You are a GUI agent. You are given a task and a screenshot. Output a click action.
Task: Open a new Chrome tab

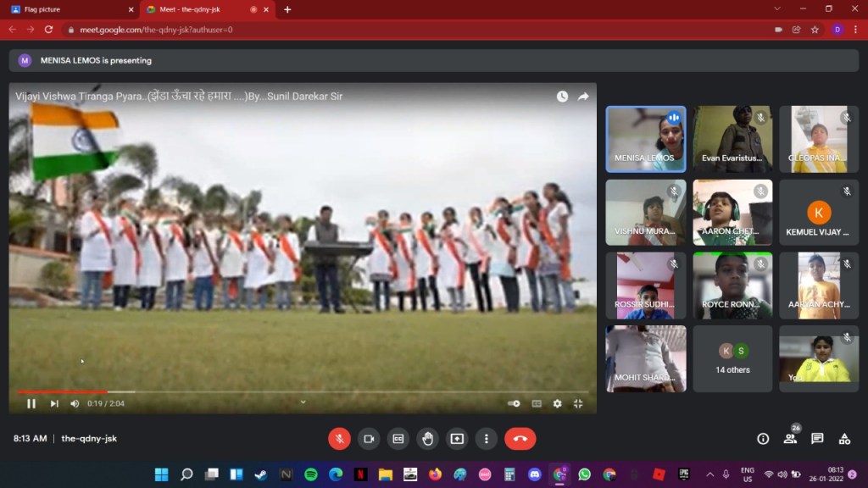[287, 9]
